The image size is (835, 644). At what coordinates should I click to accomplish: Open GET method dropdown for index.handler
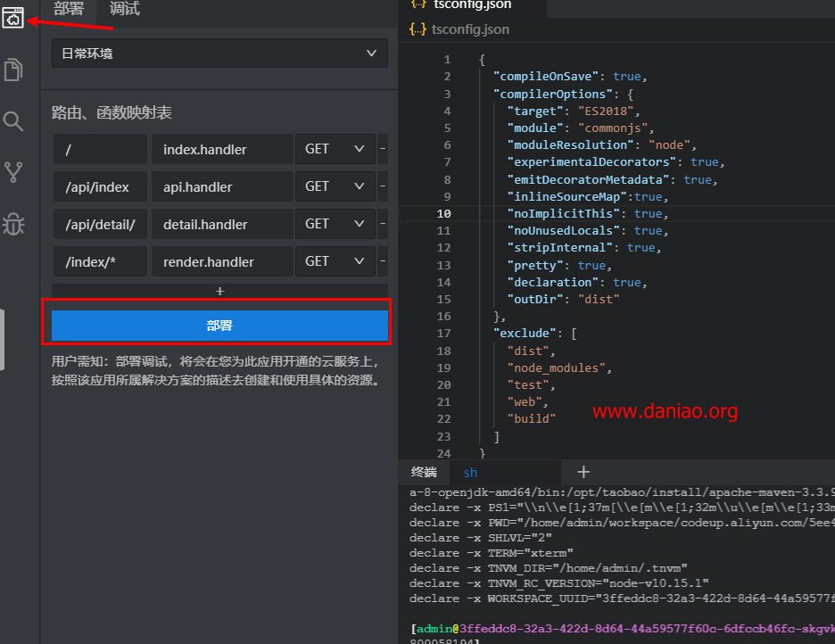coord(335,149)
